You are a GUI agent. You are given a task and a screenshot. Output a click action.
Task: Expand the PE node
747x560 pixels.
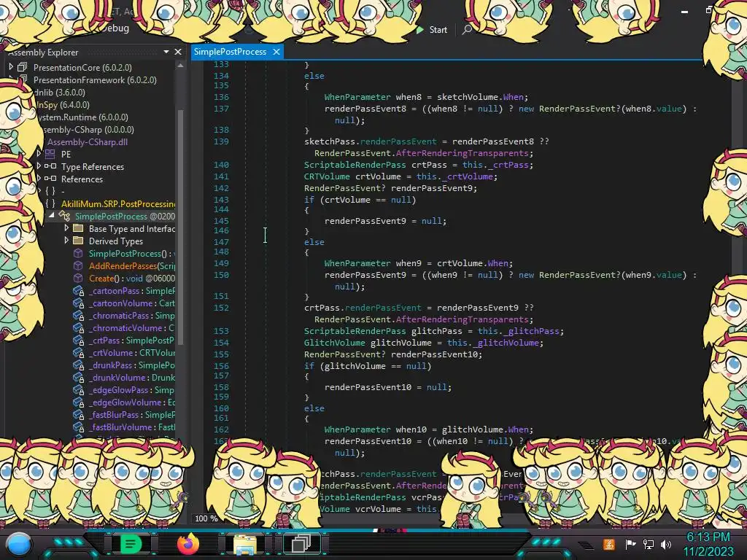pyautogui.click(x=39, y=154)
